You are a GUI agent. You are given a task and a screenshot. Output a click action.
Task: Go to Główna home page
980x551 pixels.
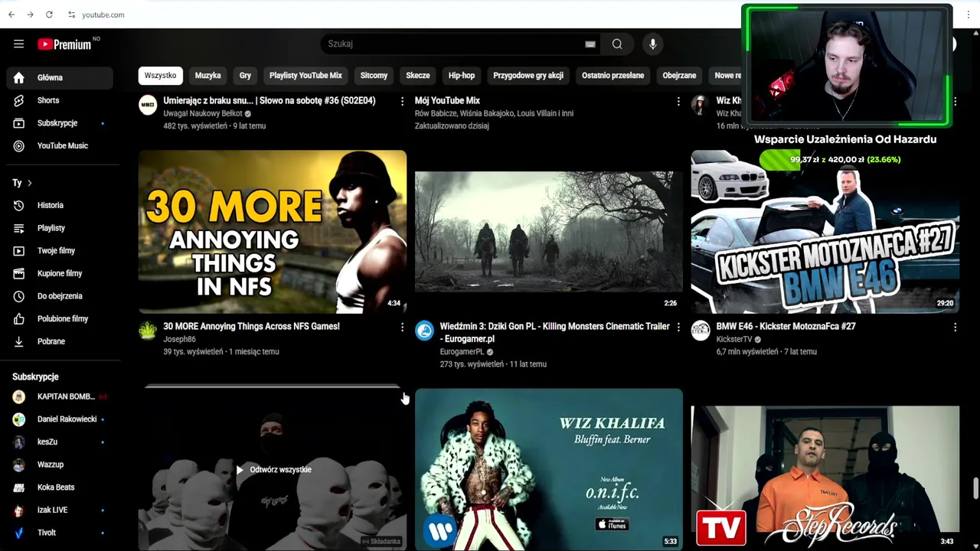[60, 77]
